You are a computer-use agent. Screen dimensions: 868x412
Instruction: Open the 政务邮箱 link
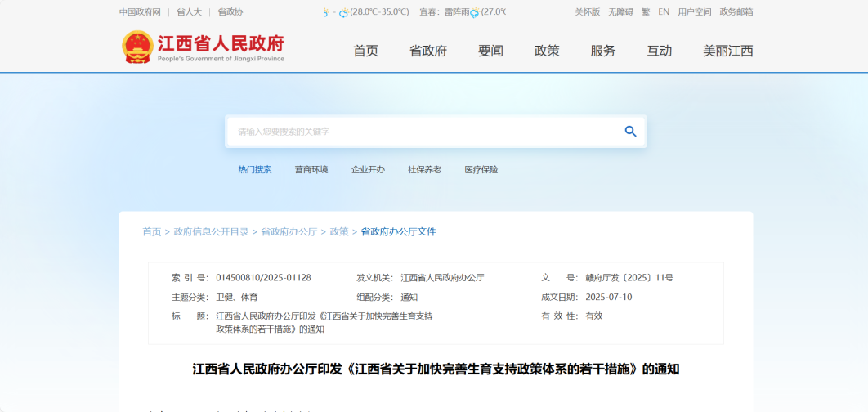click(x=736, y=12)
